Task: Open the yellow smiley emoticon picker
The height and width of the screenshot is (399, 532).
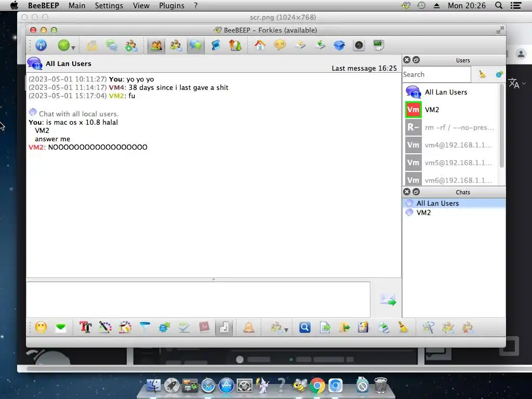Action: coord(41,327)
